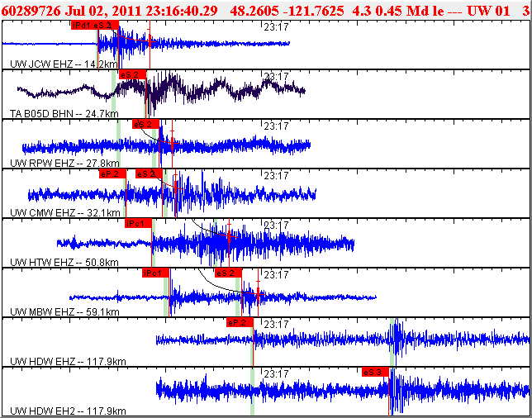Select the eP pick flag on CMW trace
The width and height of the screenshot is (532, 418).
pyautogui.click(x=112, y=173)
